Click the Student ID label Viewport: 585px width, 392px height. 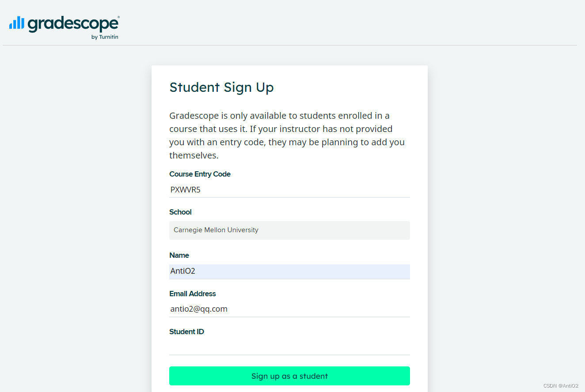pyautogui.click(x=186, y=332)
